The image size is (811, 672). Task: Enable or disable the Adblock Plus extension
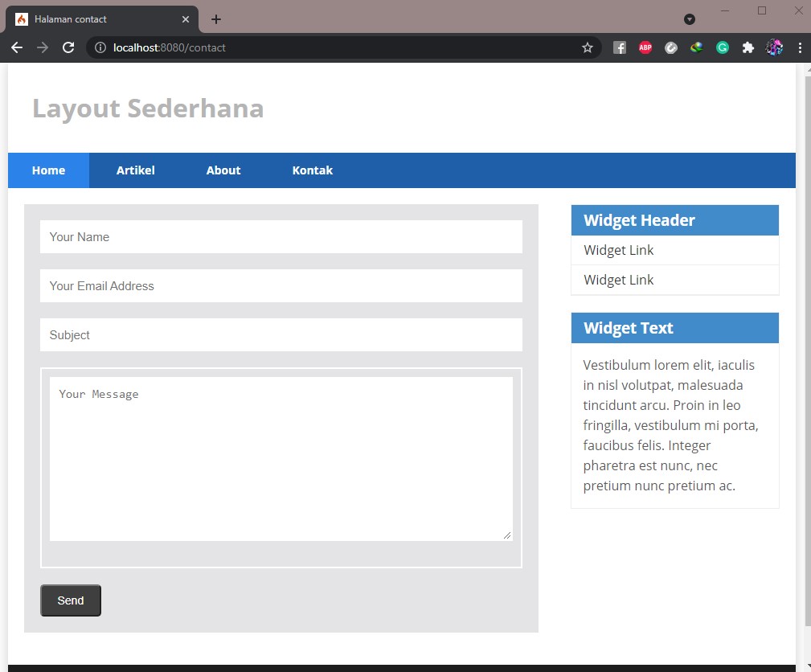tap(645, 47)
